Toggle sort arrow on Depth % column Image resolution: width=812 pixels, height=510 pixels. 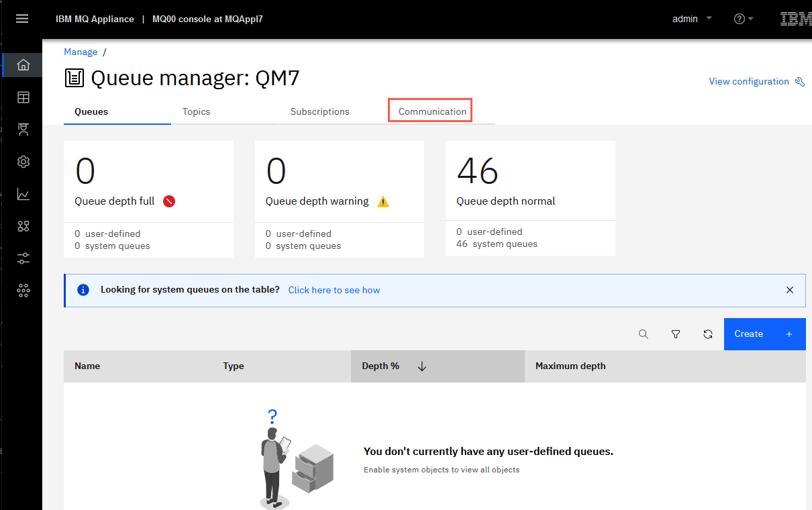coord(422,366)
